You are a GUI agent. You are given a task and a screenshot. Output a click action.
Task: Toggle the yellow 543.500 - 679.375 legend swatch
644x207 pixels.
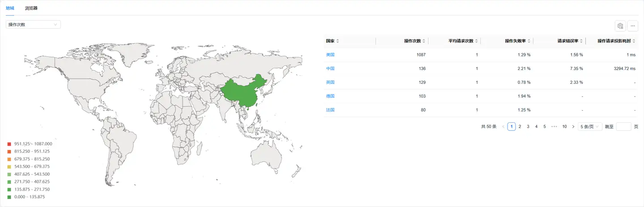[9, 166]
